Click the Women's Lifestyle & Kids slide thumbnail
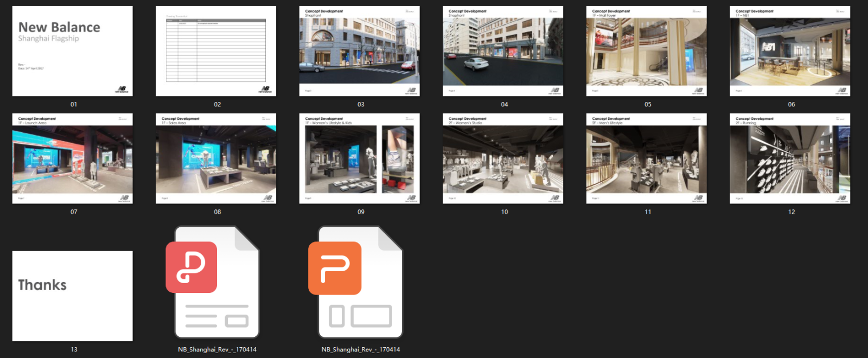The image size is (868, 358). coord(360,158)
